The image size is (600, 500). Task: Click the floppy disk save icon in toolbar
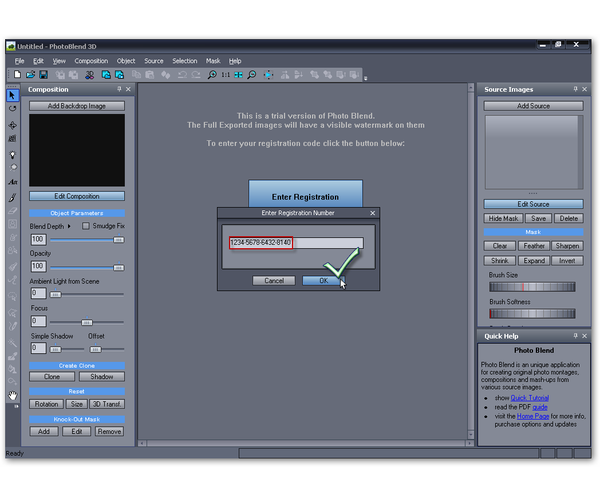pyautogui.click(x=44, y=75)
